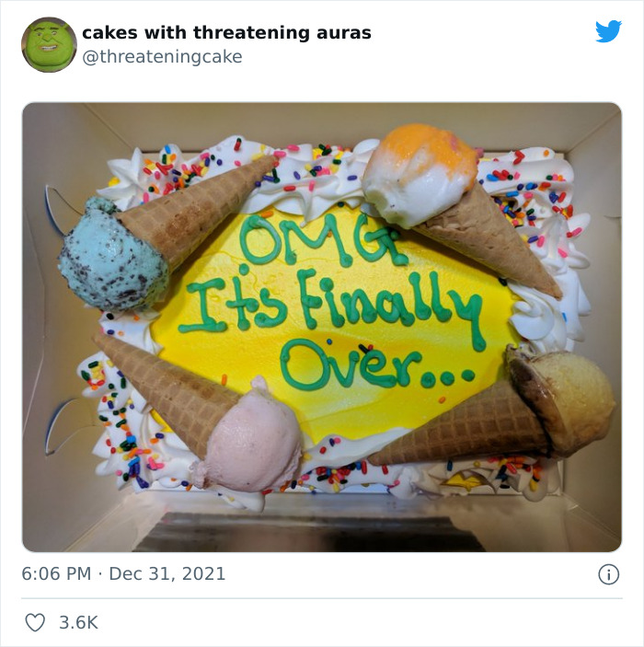The height and width of the screenshot is (647, 644).
Task: Click the Twitter bird logo
Action: (x=608, y=32)
